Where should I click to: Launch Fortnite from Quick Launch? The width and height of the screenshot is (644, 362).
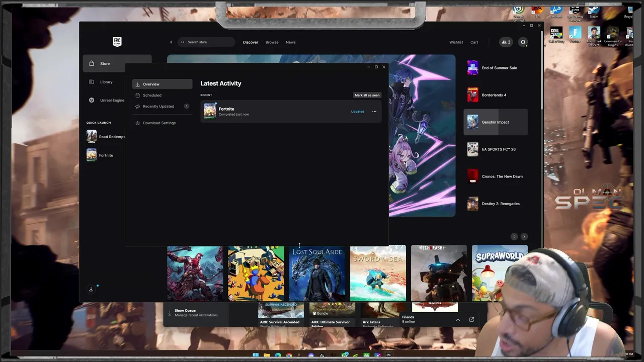tap(100, 155)
